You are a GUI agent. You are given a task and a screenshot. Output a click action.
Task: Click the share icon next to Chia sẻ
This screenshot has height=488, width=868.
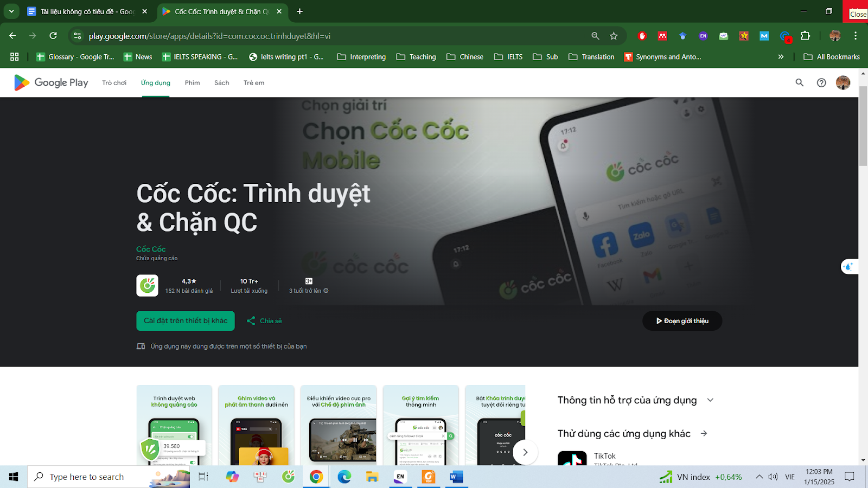point(251,321)
